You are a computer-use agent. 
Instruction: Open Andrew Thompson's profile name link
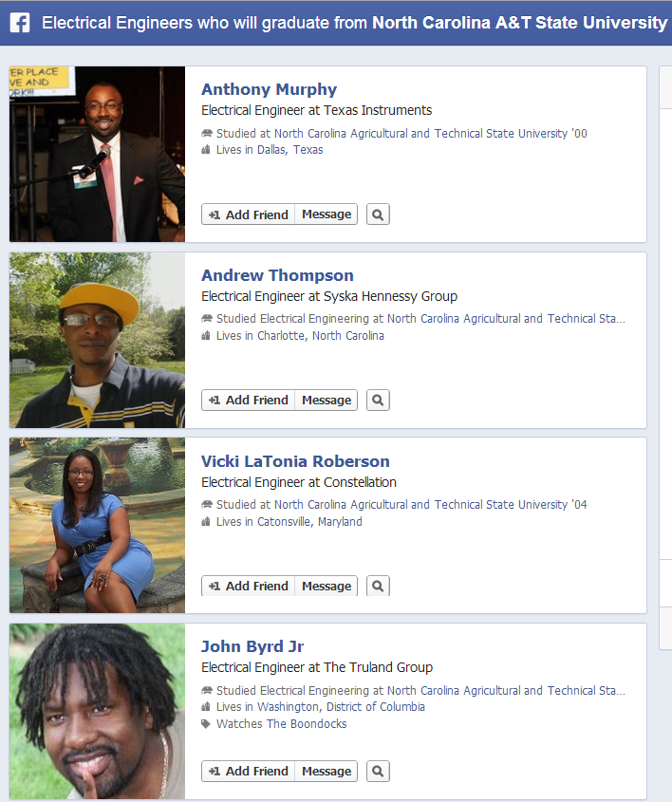coord(277,275)
